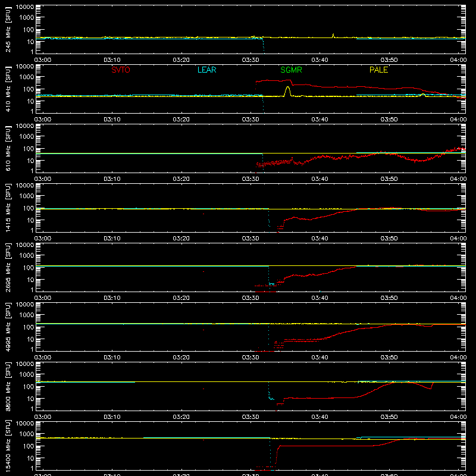Click the 1000 value on the 15400 MHz axis
This screenshot has height=476, width=476.
point(27,434)
